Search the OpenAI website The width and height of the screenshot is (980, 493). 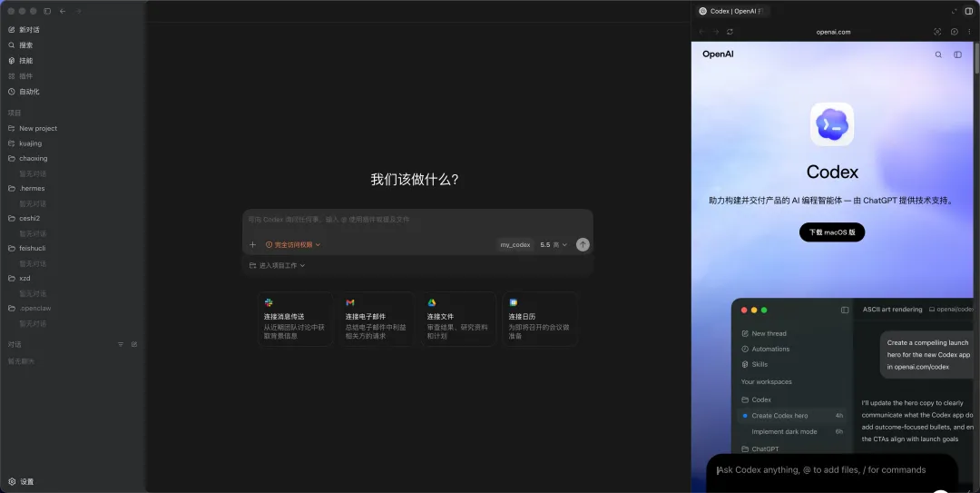tap(938, 54)
